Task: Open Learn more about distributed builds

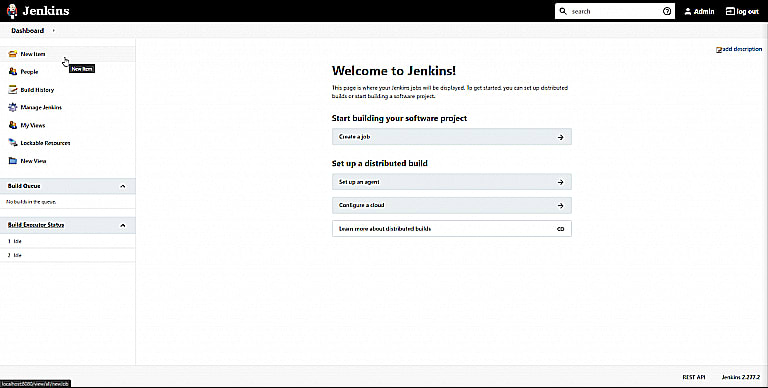Action: pyautogui.click(x=452, y=229)
